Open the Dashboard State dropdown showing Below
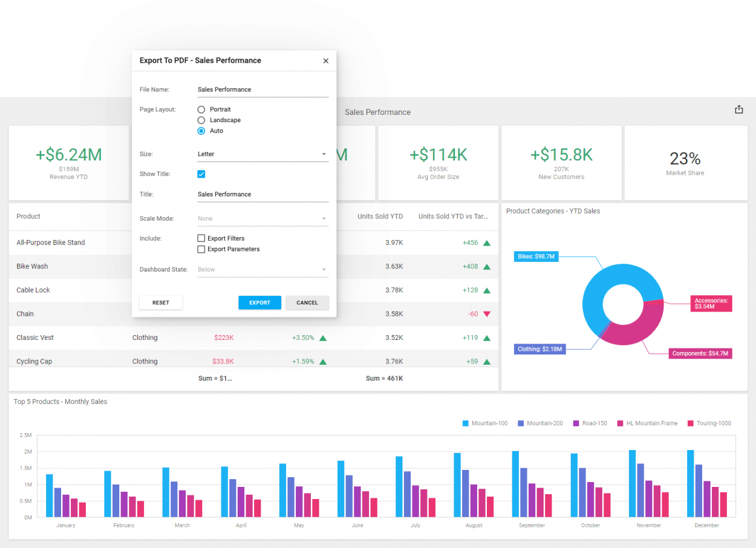The width and height of the screenshot is (756, 548). [262, 269]
